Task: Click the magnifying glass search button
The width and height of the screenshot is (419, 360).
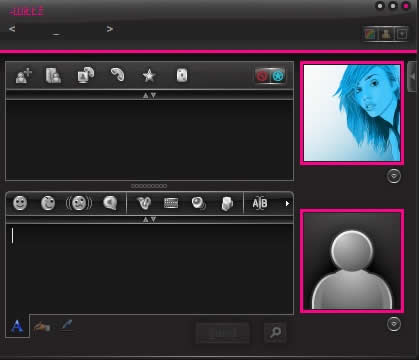Action: click(275, 332)
